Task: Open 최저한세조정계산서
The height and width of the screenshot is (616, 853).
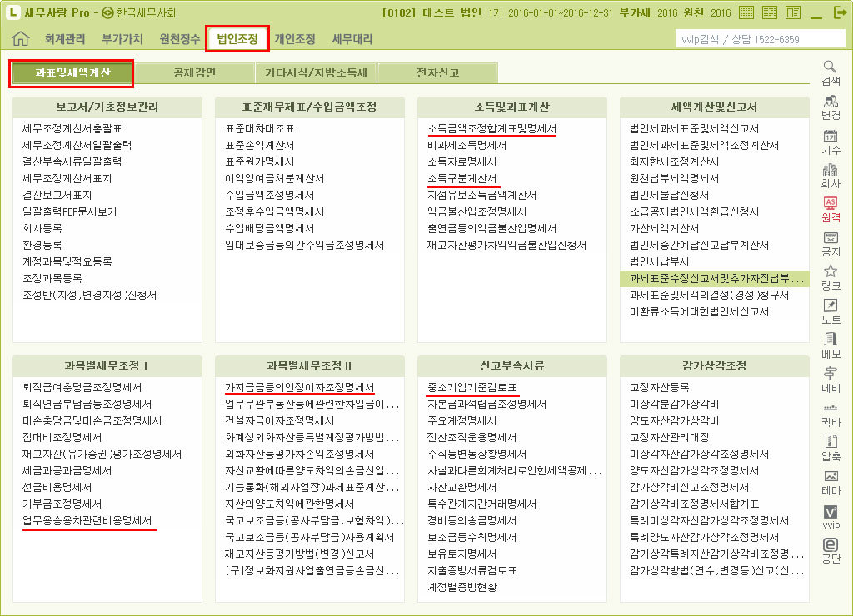Action: tap(674, 162)
